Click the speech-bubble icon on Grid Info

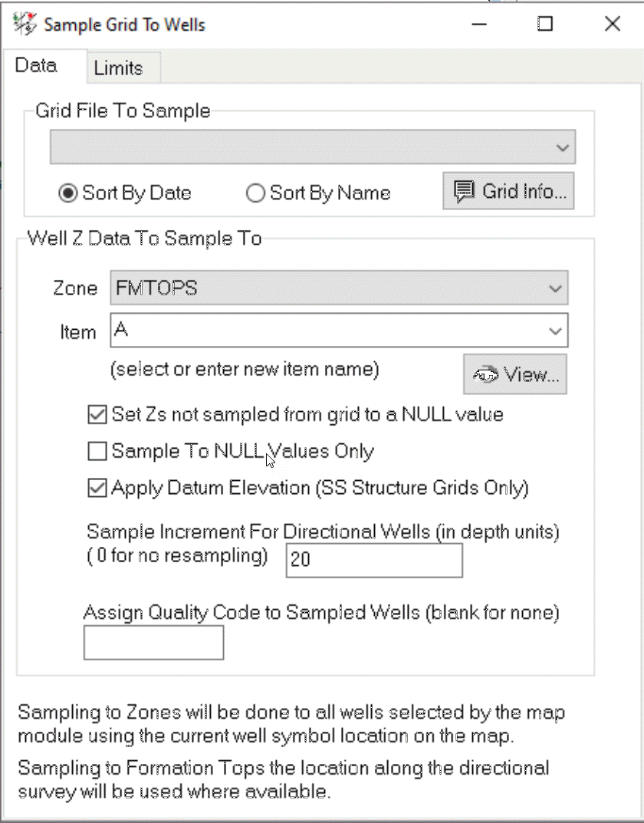463,192
